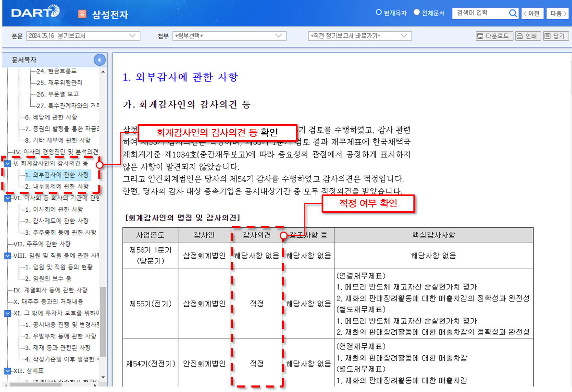The width and height of the screenshot is (572, 392).
Task: Collapse the XI. 그 밖에 투자자 보호 node
Action: coord(8,313)
